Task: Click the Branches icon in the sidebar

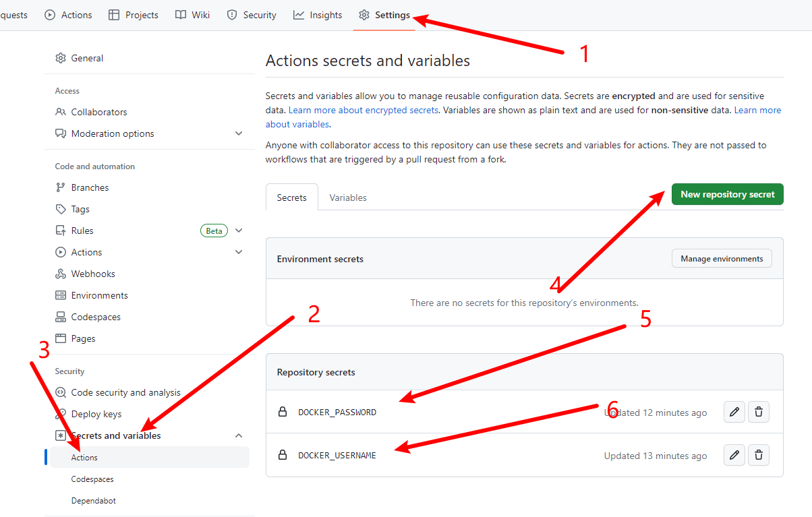Action: pyautogui.click(x=61, y=187)
